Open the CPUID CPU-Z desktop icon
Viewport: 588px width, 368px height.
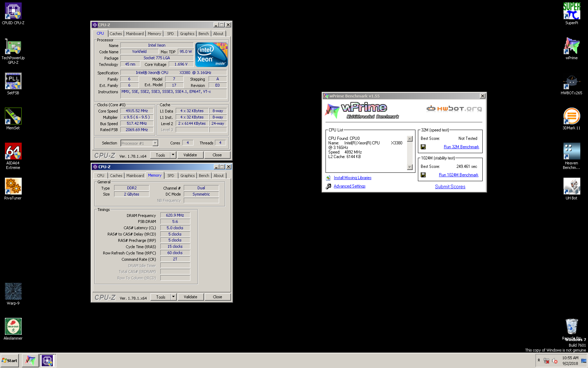click(x=13, y=14)
